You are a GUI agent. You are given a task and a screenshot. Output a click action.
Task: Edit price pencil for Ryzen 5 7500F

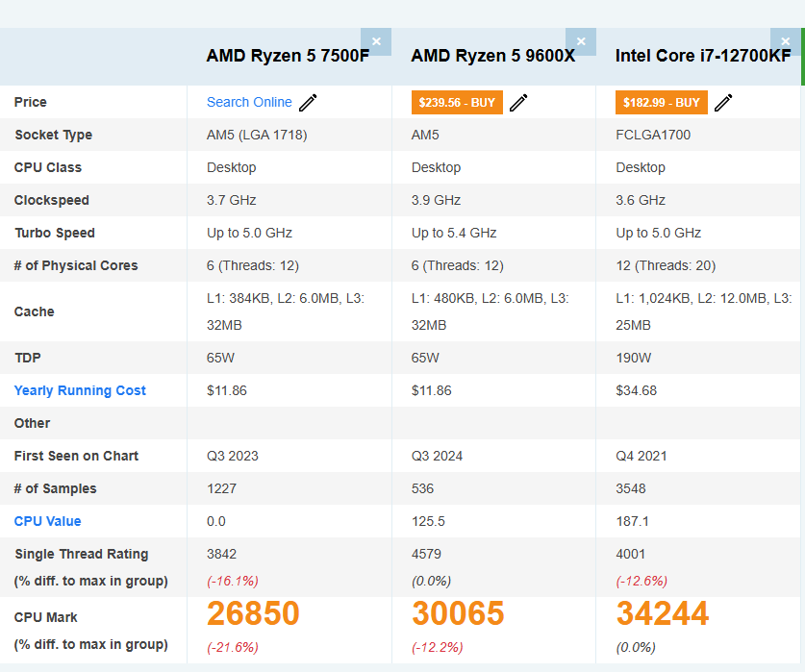coord(308,103)
